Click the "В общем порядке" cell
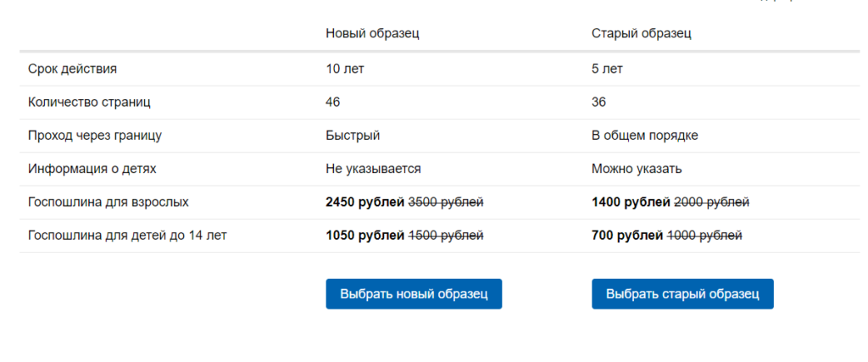 pyautogui.click(x=644, y=136)
